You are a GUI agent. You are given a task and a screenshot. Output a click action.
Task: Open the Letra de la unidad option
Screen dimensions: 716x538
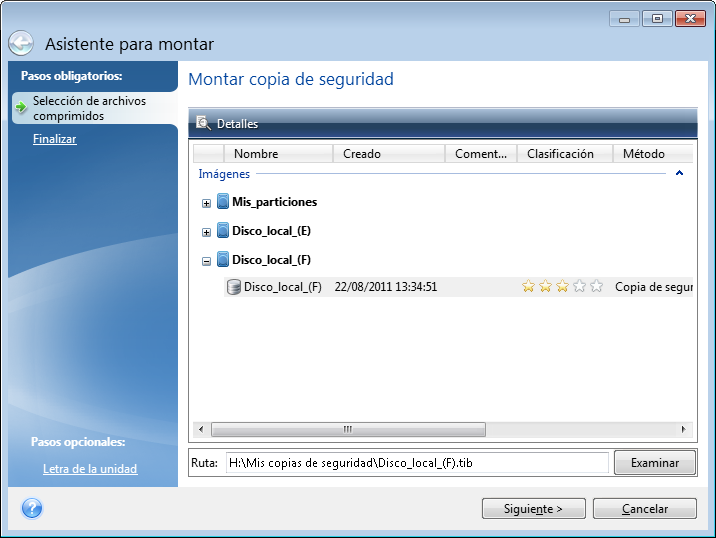coord(90,469)
